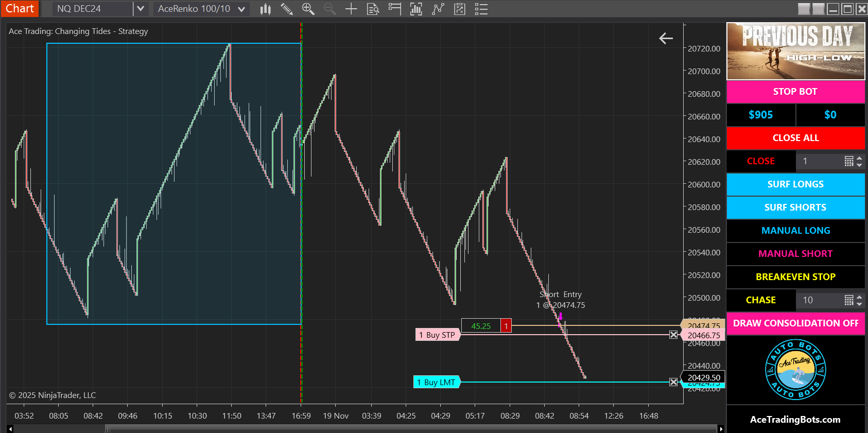868x433 pixels.
Task: Click the CLOSE quantity input field
Action: click(x=820, y=161)
